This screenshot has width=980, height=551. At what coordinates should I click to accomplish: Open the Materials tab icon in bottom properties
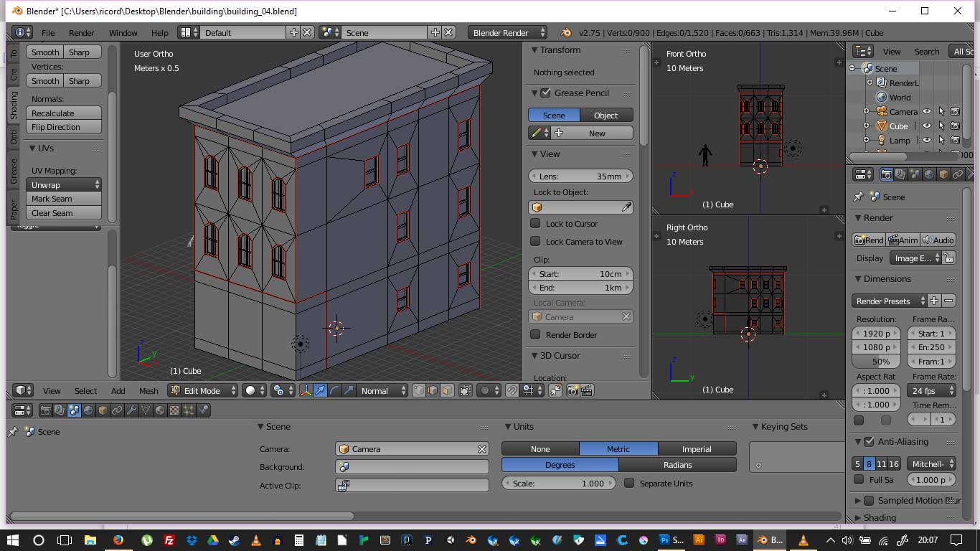click(x=160, y=410)
